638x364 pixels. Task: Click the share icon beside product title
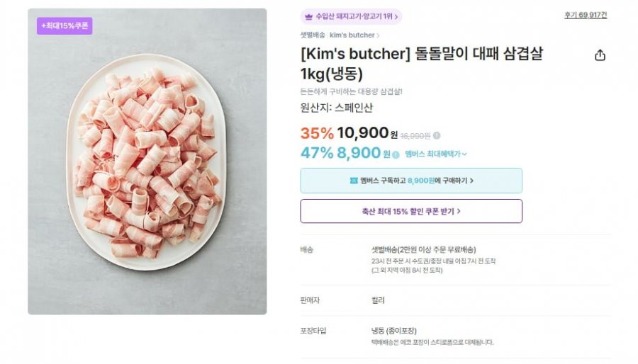[600, 55]
